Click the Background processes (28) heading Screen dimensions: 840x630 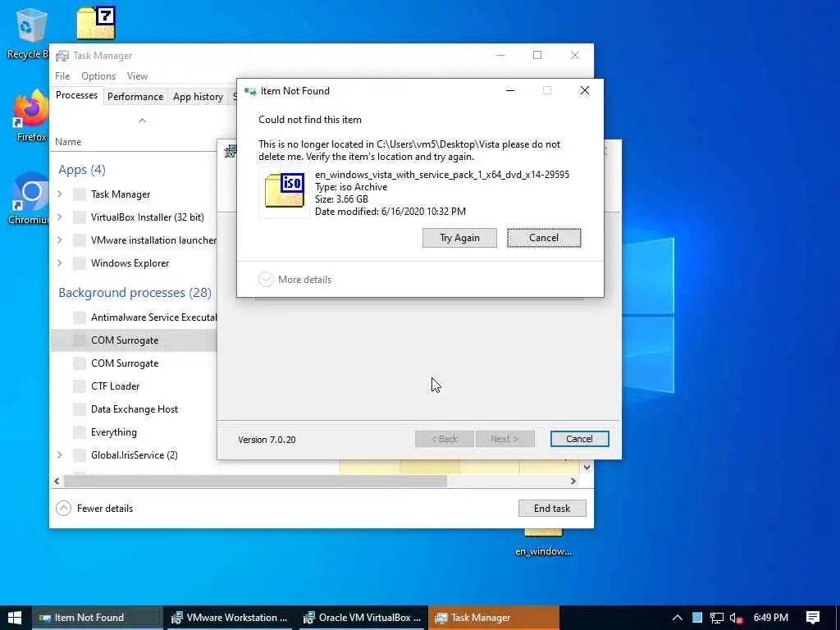click(135, 293)
